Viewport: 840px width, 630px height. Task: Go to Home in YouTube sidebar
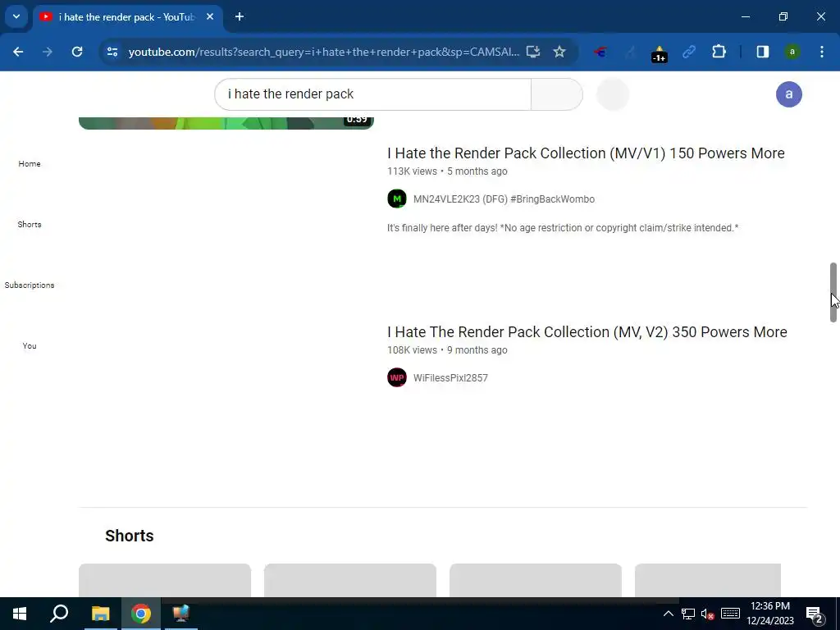(x=30, y=164)
